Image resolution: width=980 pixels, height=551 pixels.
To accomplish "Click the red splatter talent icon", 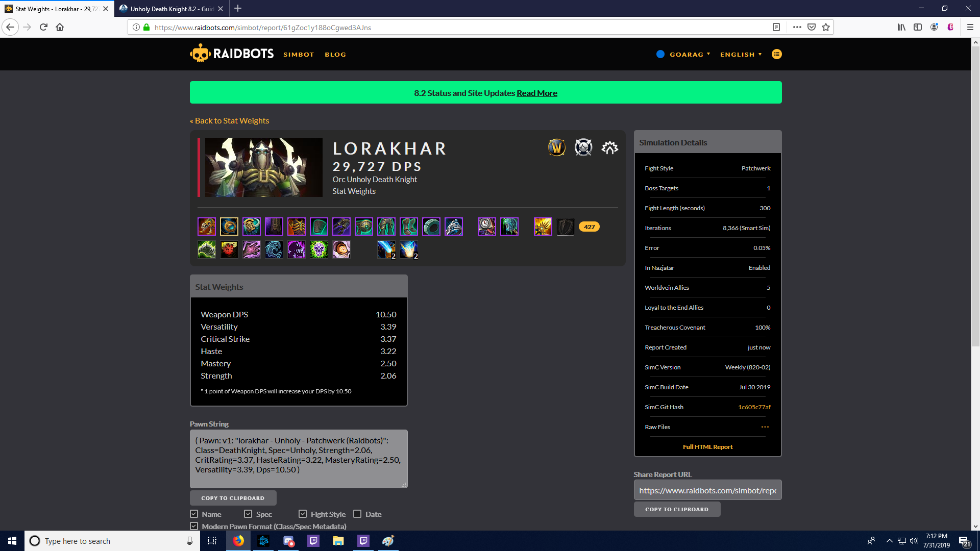I will point(229,249).
